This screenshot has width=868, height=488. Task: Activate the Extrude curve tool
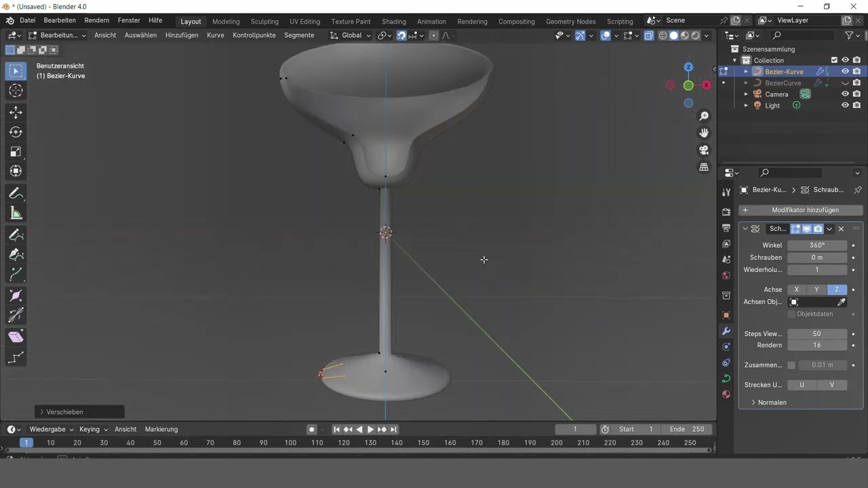[x=16, y=274]
